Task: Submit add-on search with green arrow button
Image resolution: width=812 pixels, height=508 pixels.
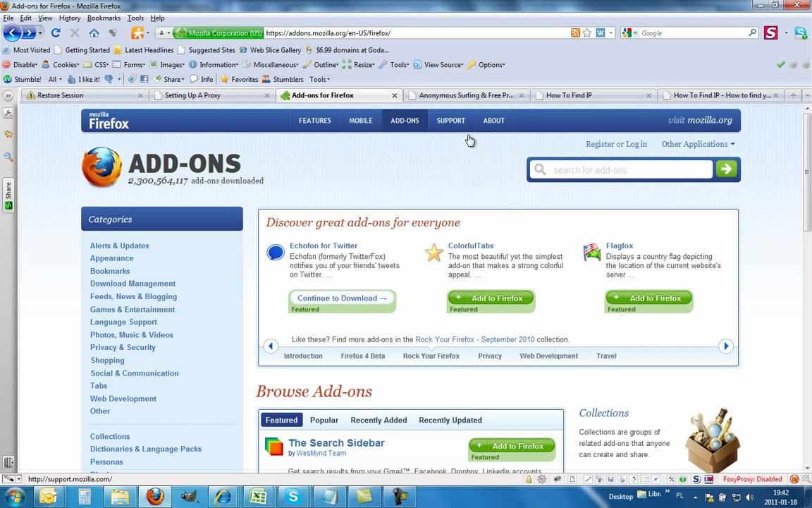Action: 726,169
